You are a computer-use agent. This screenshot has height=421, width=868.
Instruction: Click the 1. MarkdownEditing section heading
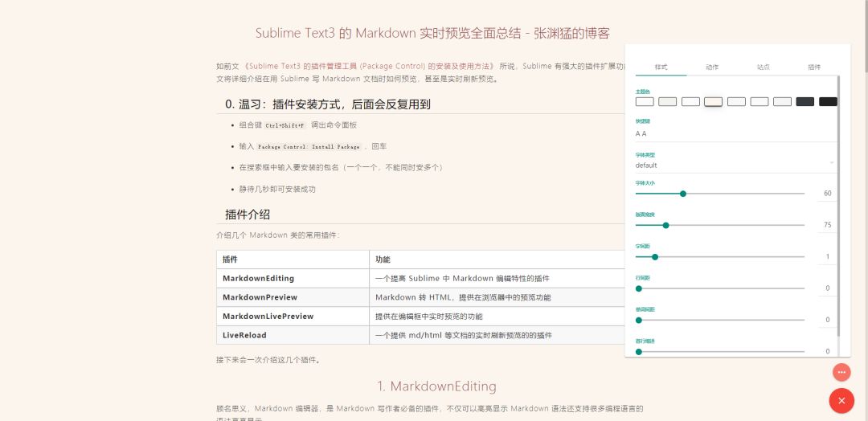pyautogui.click(x=436, y=386)
